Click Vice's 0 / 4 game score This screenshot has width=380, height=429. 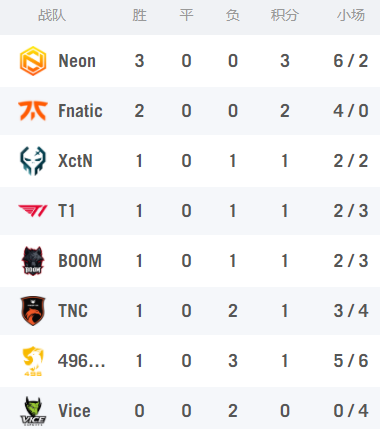point(351,411)
